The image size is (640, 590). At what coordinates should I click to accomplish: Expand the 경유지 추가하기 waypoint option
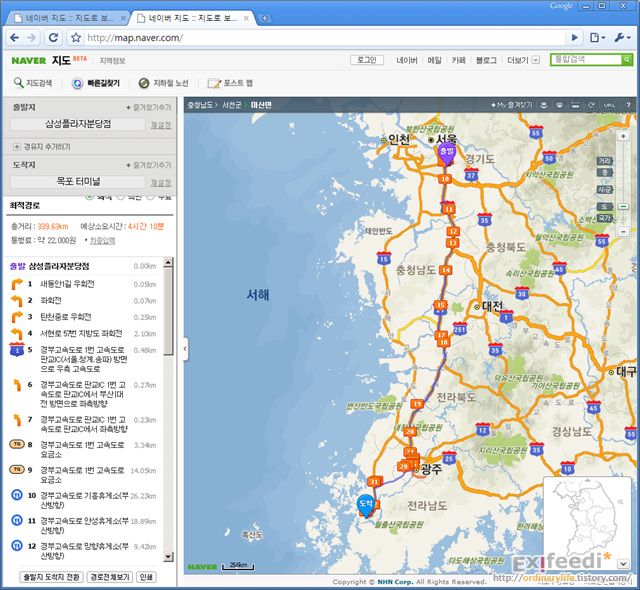click(42, 146)
